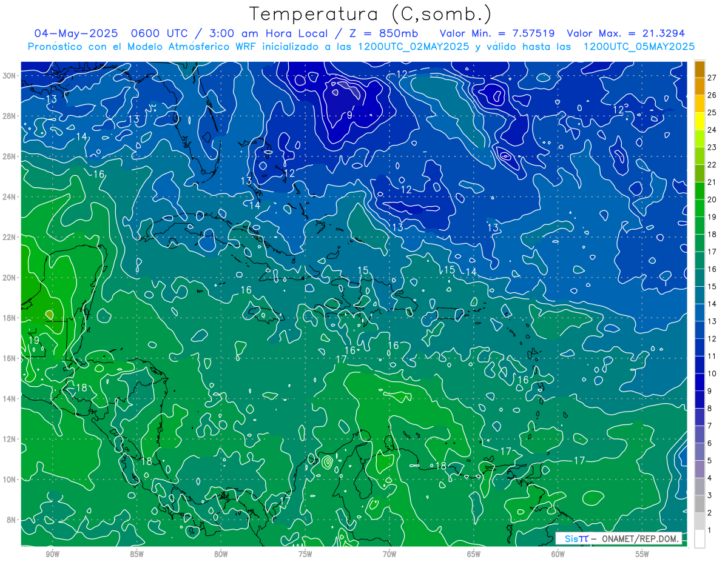The height and width of the screenshot is (562, 728).
Task: Select the "8N" latitude label
Action: [12, 520]
